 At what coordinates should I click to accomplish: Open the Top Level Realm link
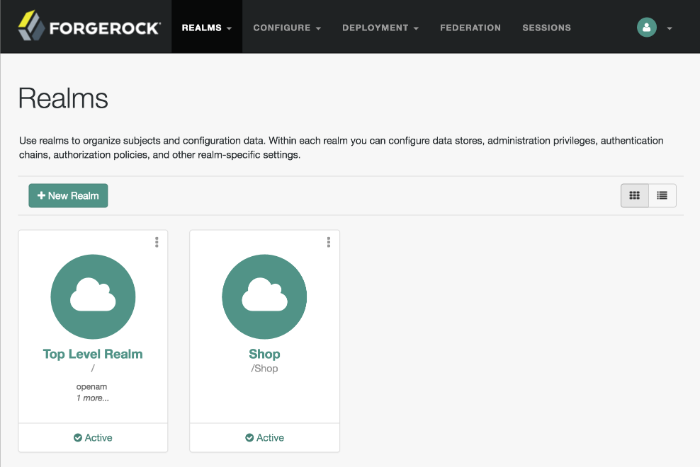(x=93, y=354)
